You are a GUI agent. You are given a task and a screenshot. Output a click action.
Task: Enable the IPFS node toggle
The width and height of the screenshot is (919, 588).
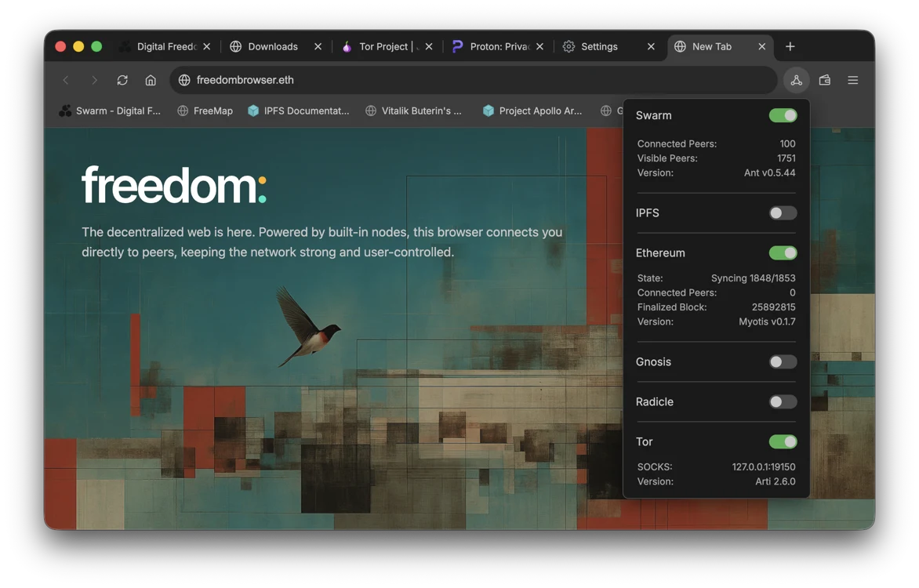[783, 212]
